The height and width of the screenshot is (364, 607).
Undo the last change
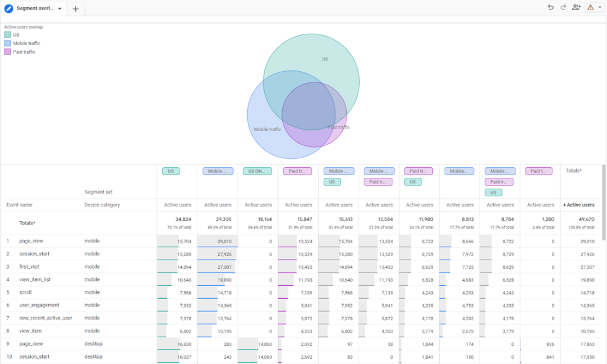pyautogui.click(x=551, y=7)
